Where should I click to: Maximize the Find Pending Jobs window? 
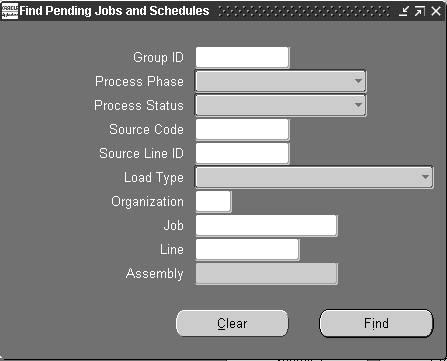click(x=420, y=11)
